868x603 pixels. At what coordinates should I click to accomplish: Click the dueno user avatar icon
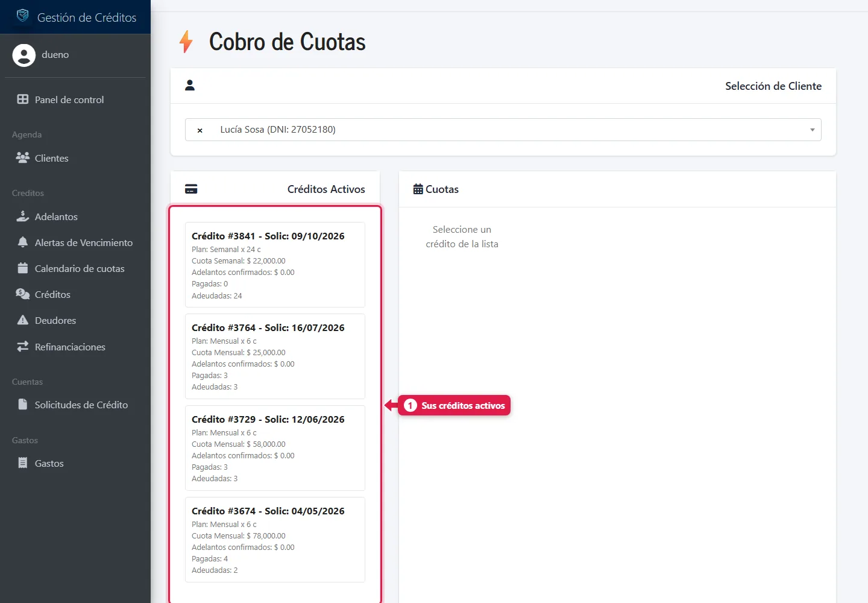24,55
